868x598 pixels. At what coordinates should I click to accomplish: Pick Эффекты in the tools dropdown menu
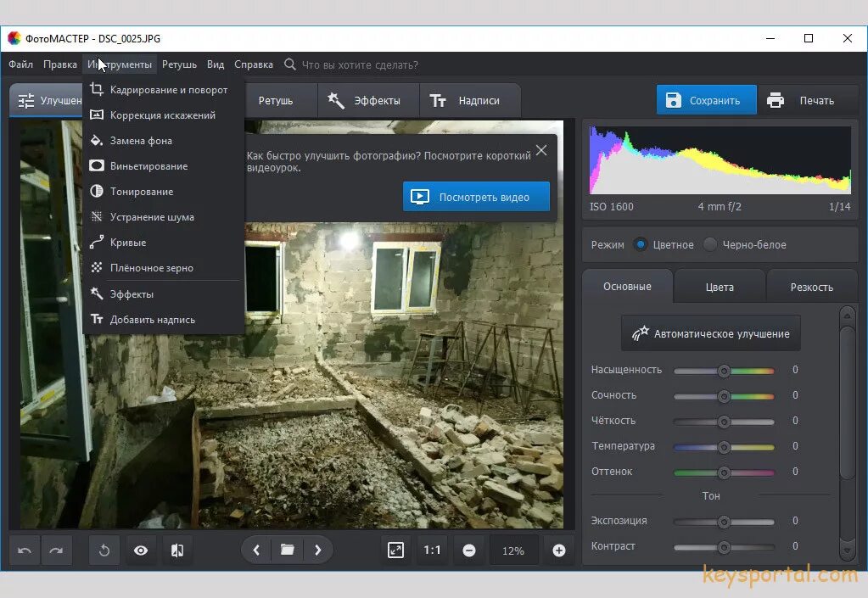[163, 294]
